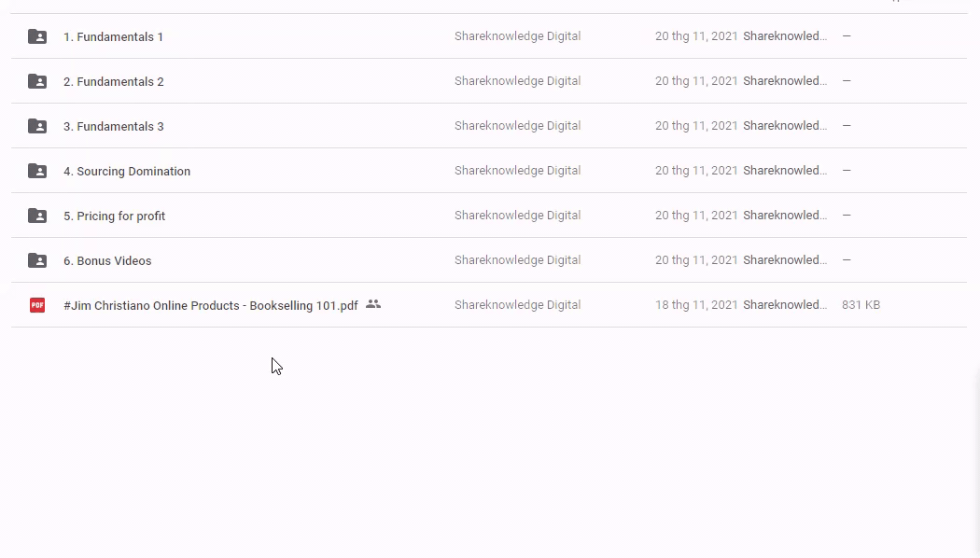This screenshot has width=980, height=558.
Task: Click the modified date in the Sourcing Domination row
Action: pyautogui.click(x=696, y=171)
